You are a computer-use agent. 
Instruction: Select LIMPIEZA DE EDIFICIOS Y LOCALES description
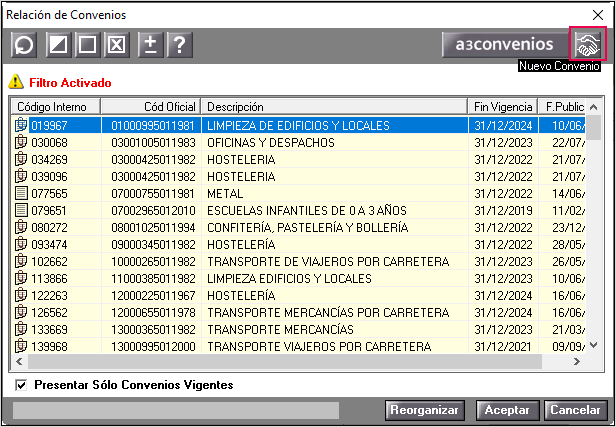[298, 125]
